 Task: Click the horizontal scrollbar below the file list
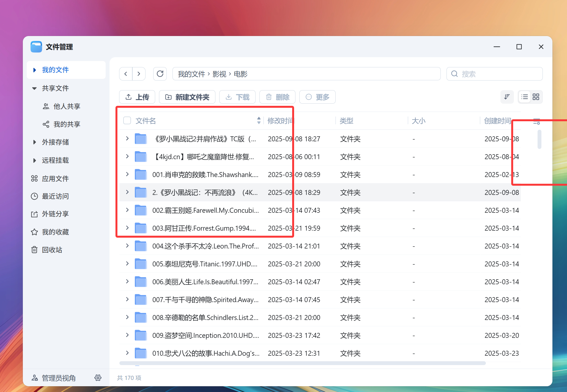point(302,363)
